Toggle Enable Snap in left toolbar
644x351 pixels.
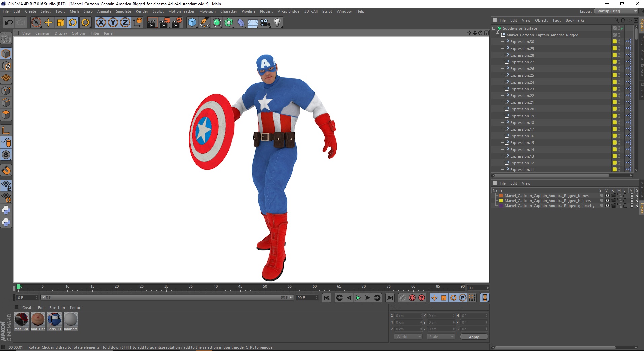pyautogui.click(x=6, y=170)
